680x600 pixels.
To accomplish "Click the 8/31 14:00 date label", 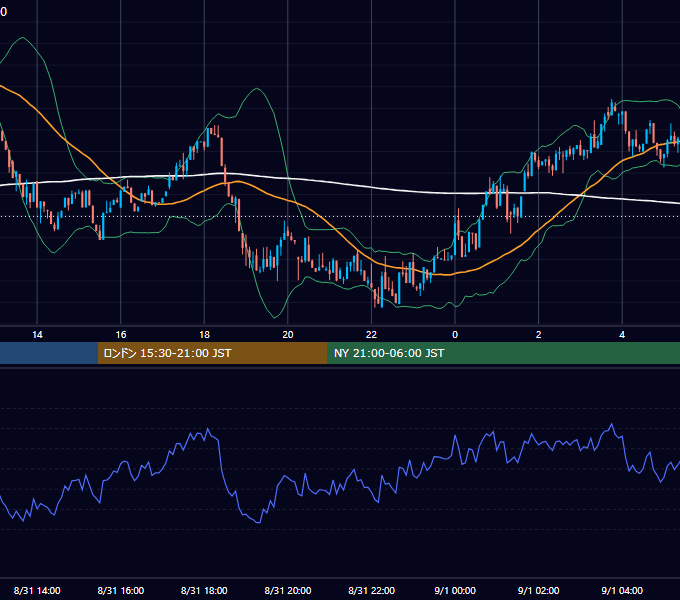I will [x=37, y=591].
